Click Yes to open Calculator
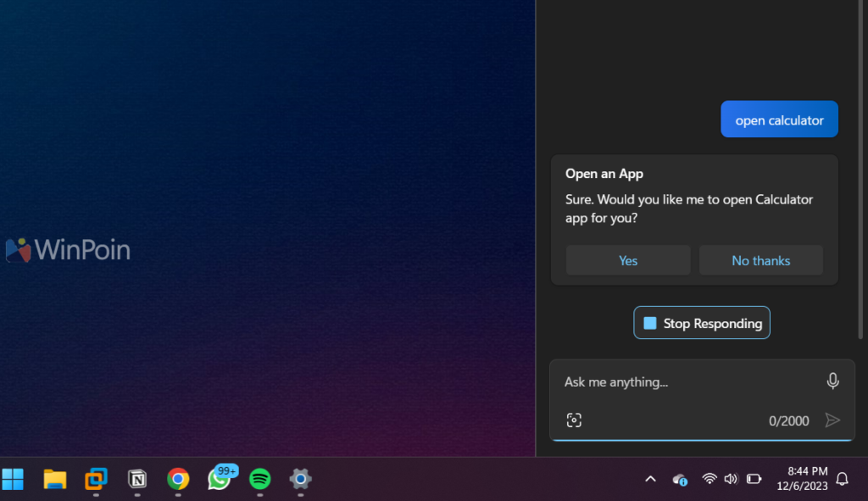This screenshot has width=868, height=501. pyautogui.click(x=628, y=260)
